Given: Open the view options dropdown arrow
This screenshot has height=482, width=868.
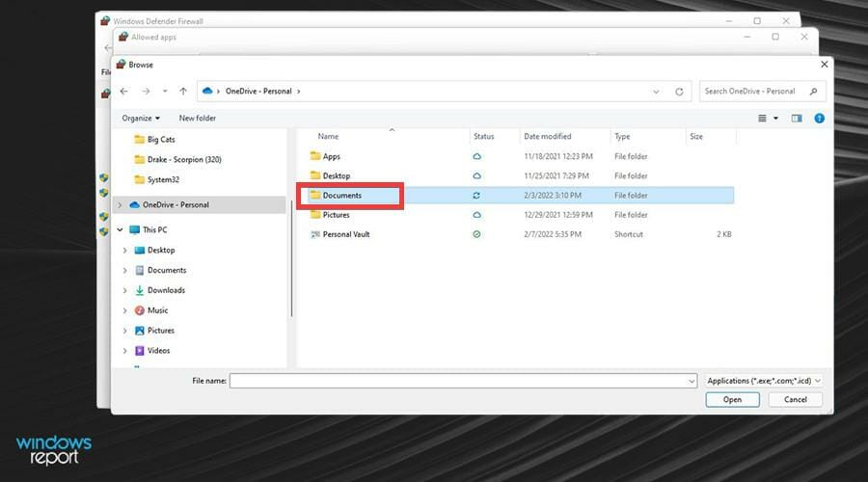Looking at the screenshot, I should 775,119.
